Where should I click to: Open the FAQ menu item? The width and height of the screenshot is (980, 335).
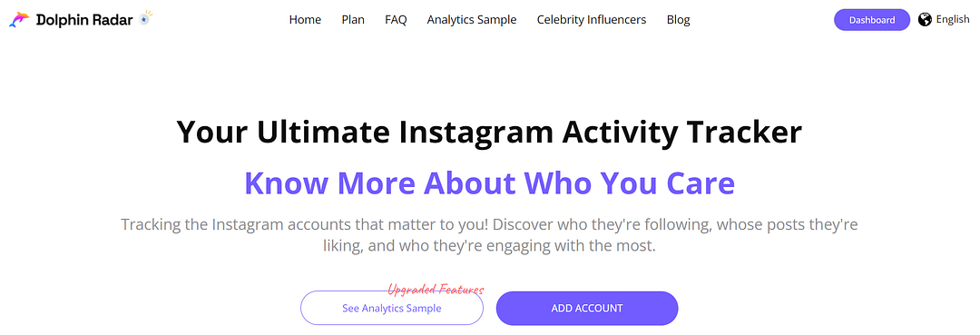pos(396,19)
